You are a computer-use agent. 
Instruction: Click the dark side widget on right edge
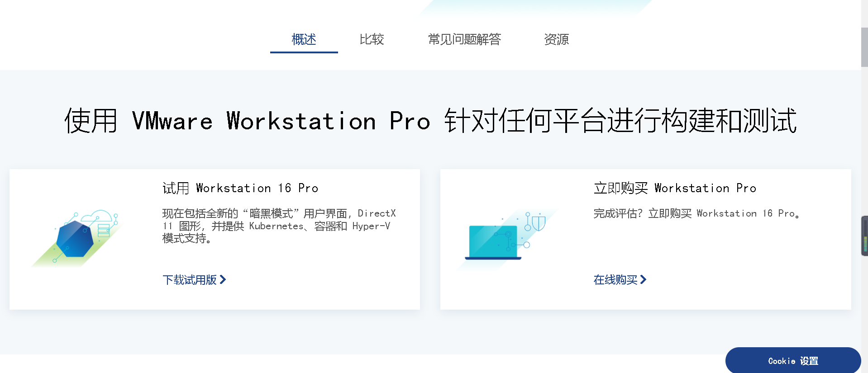point(865,236)
